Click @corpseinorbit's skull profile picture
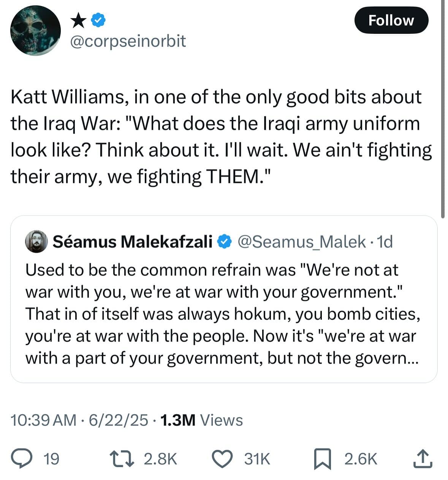 [35, 31]
